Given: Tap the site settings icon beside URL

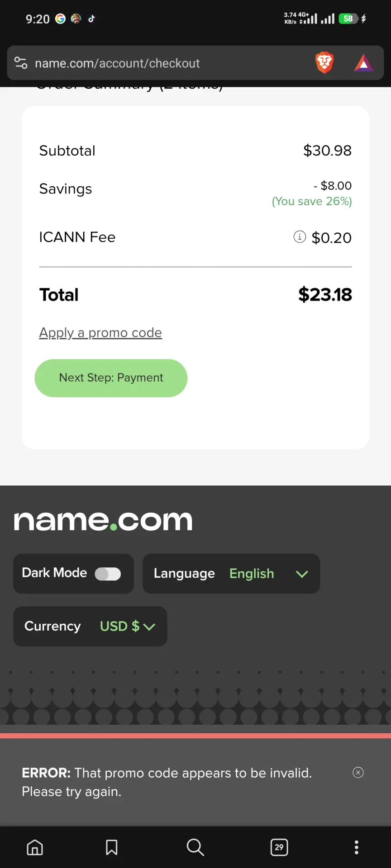Looking at the screenshot, I should (x=21, y=63).
